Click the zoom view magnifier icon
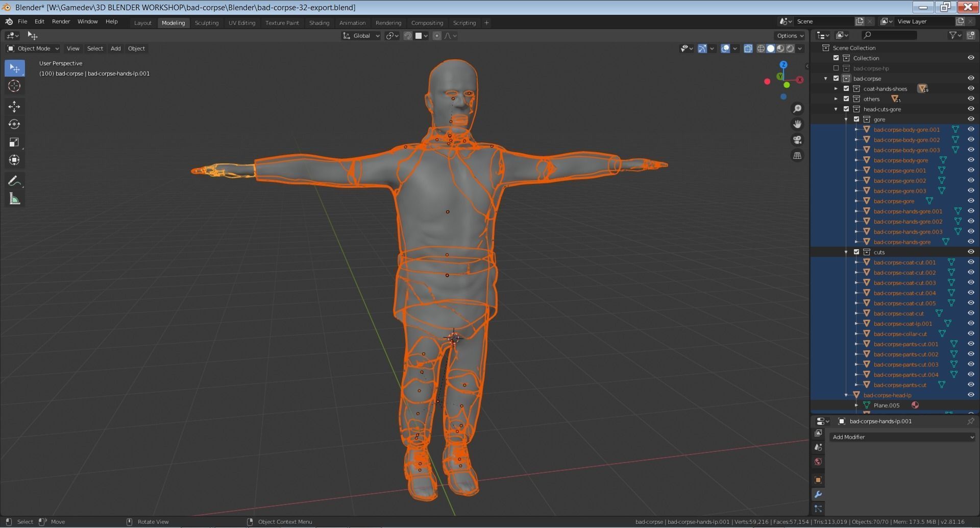This screenshot has width=980, height=528. (797, 109)
